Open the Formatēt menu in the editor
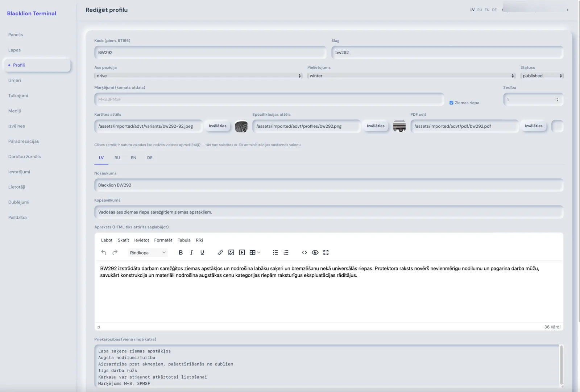Screen dimensions: 580x392 [x=163, y=240]
